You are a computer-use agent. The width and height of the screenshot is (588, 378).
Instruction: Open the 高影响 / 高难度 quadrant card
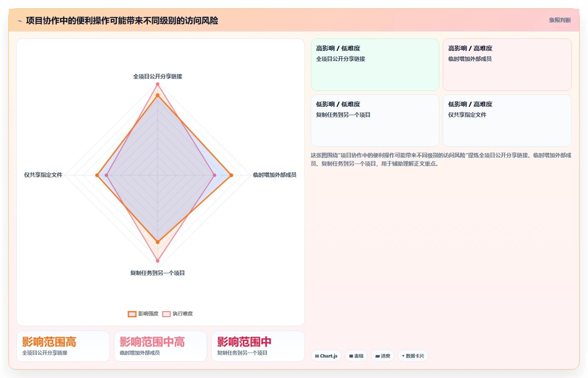pyautogui.click(x=507, y=65)
